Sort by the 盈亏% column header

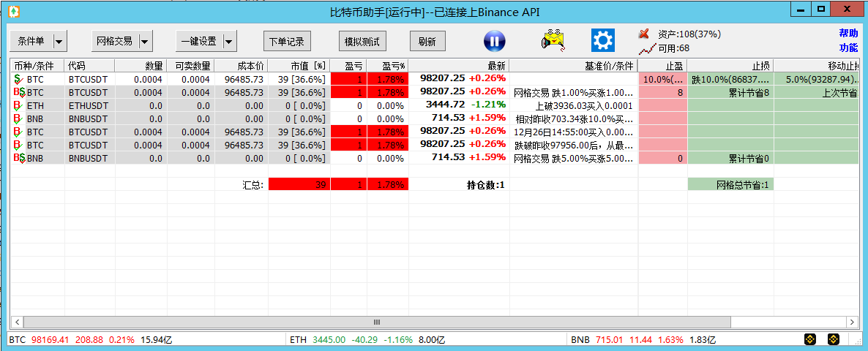387,66
